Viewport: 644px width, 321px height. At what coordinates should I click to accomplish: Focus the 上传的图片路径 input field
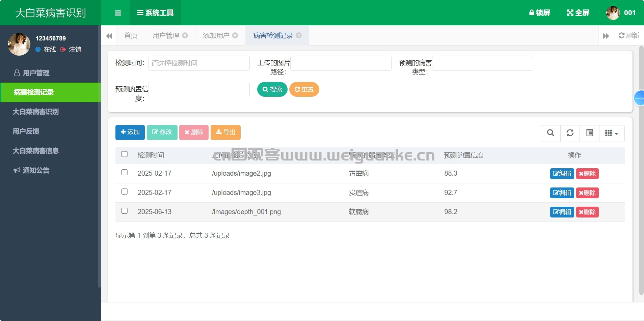pos(341,63)
